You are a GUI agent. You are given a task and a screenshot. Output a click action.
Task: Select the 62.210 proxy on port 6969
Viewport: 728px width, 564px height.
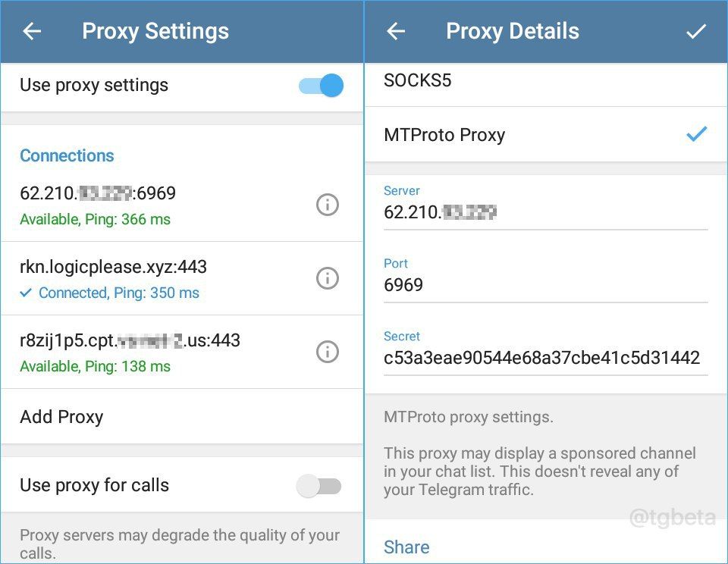pos(99,205)
